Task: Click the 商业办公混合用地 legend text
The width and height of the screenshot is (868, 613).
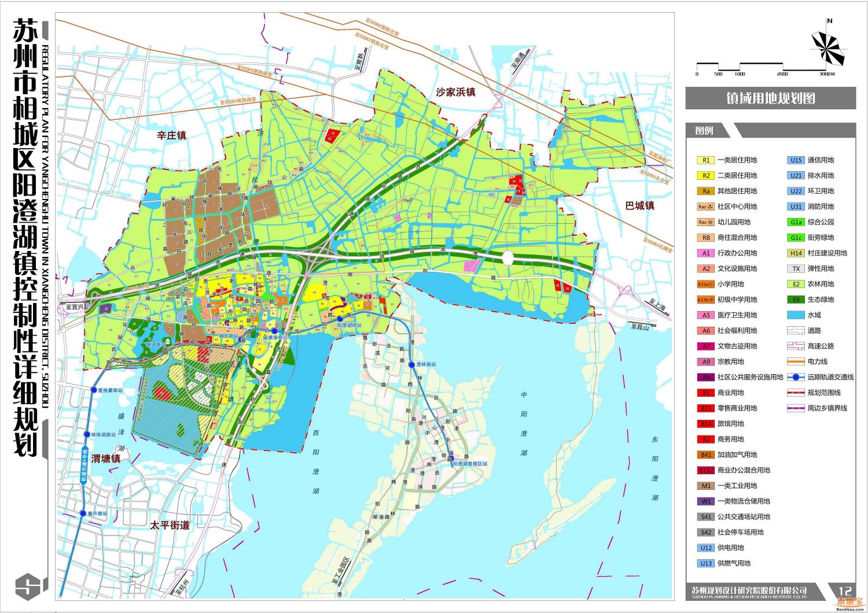Action: point(744,471)
